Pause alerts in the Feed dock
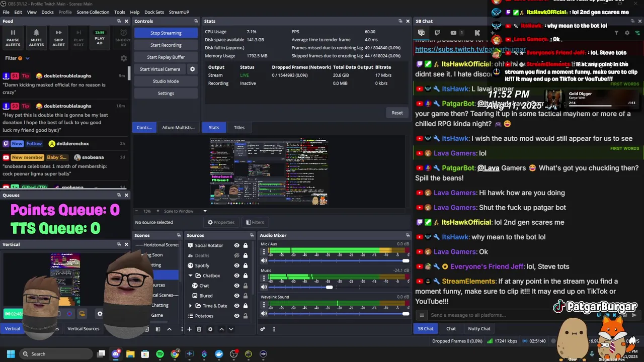Screen dimensions: 644x362 tap(13, 38)
